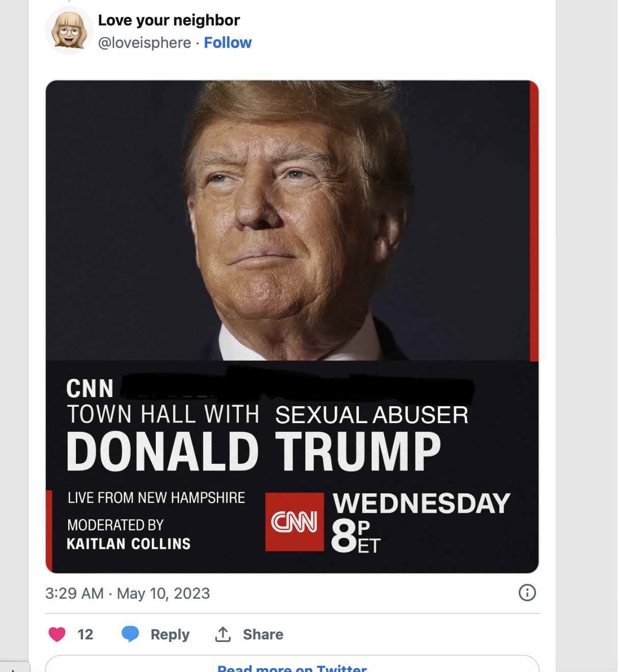
Task: Open the profile avatar of Love your neighbor
Action: [69, 31]
